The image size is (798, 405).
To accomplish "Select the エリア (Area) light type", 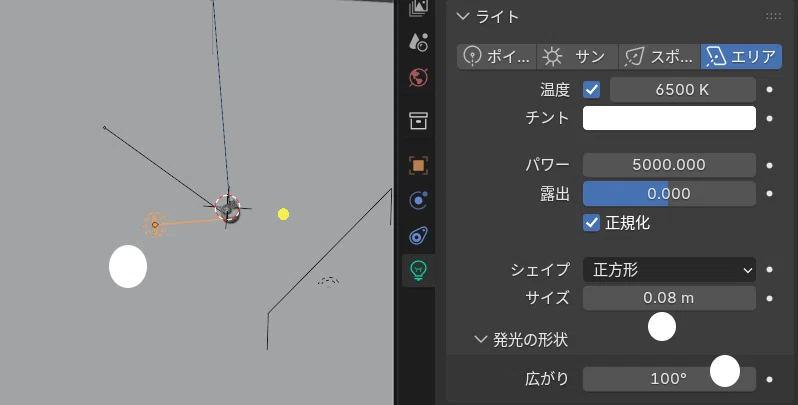I will tap(742, 56).
